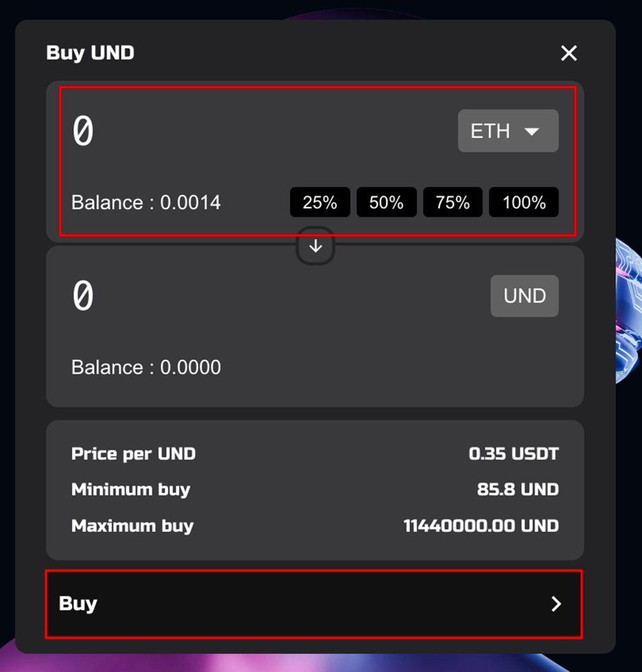The width and height of the screenshot is (642, 672).
Task: Click the UND token label button
Action: [525, 296]
